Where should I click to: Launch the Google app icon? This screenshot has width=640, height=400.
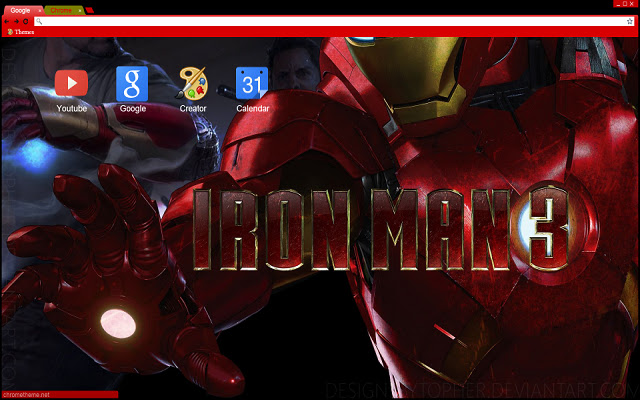point(132,84)
